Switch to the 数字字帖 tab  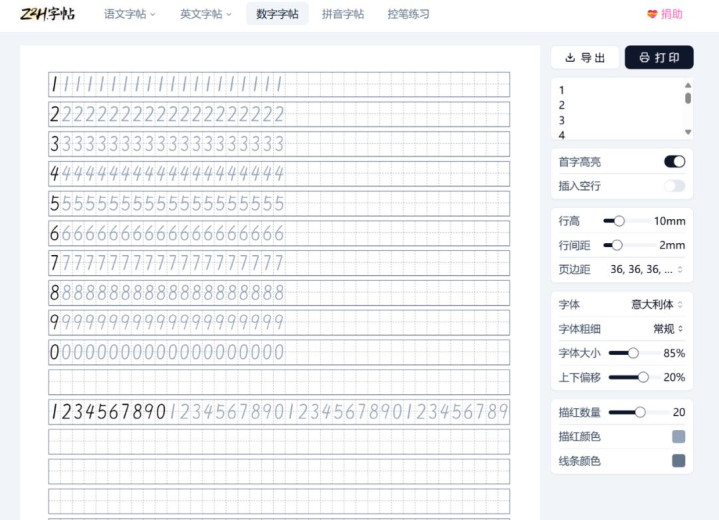pos(277,14)
